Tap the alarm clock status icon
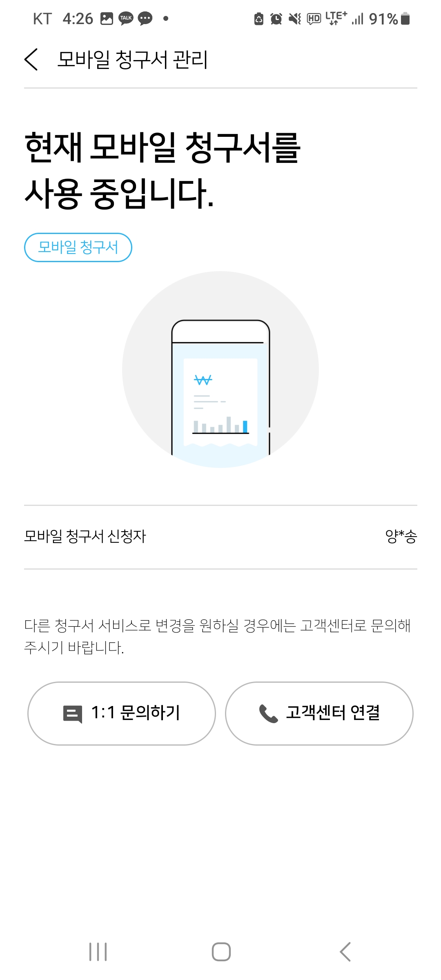The image size is (441, 980). click(276, 19)
